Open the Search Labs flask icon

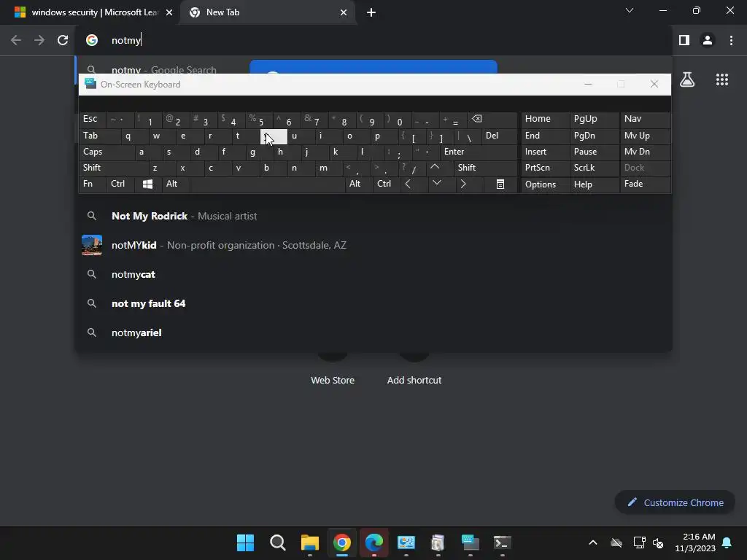click(x=687, y=79)
